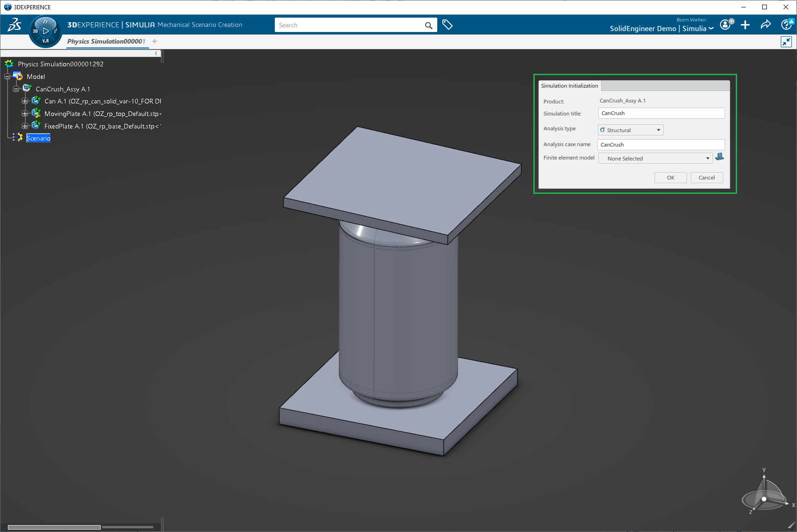Click the plus Add icon in header
Screen dimensions: 797x532
pyautogui.click(x=745, y=25)
